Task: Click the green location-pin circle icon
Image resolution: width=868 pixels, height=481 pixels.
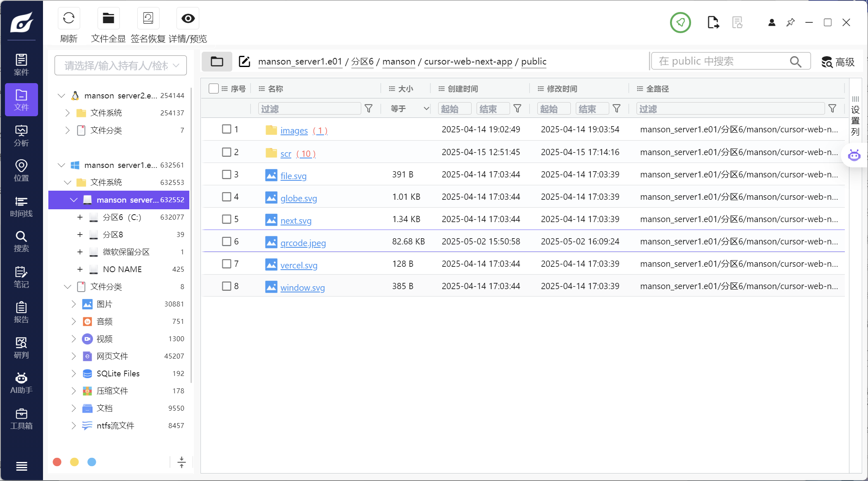Action: (680, 22)
